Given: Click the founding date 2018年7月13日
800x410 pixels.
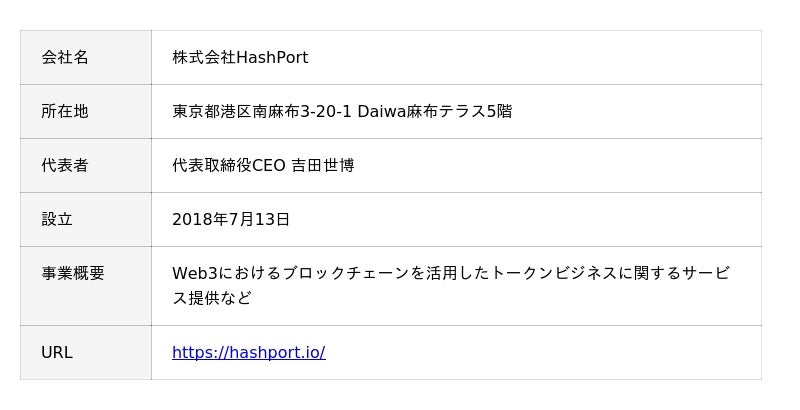Looking at the screenshot, I should tap(231, 219).
